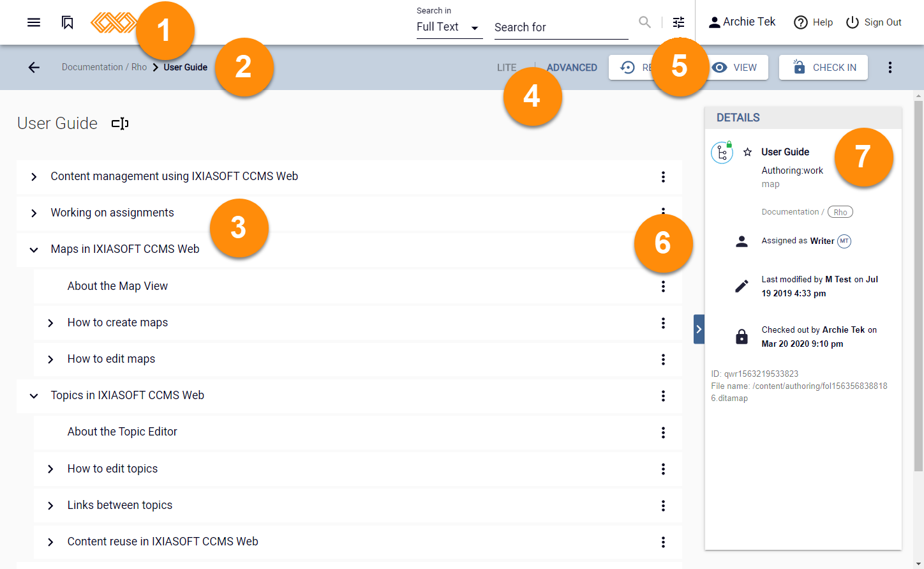Open Documentation / Rho breadcrumb
The height and width of the screenshot is (569, 924).
(104, 67)
